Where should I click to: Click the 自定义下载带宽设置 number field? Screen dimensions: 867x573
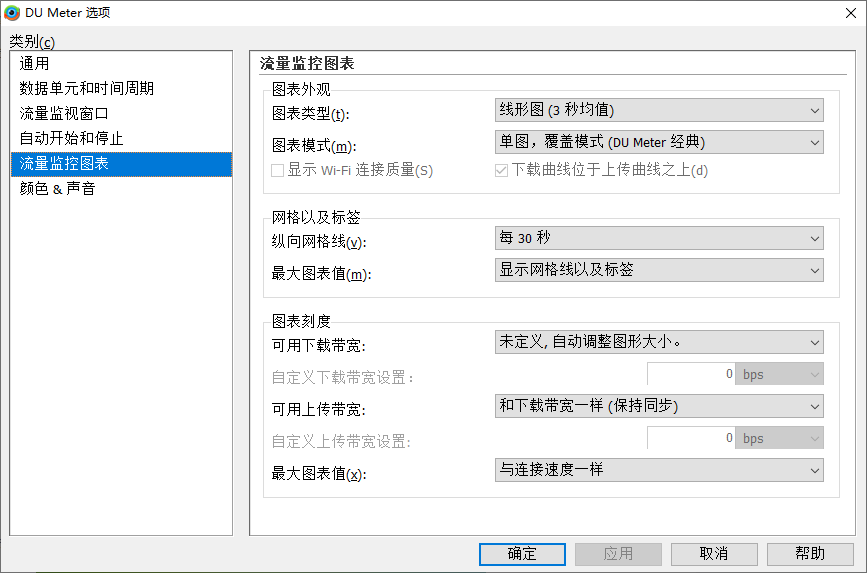691,374
